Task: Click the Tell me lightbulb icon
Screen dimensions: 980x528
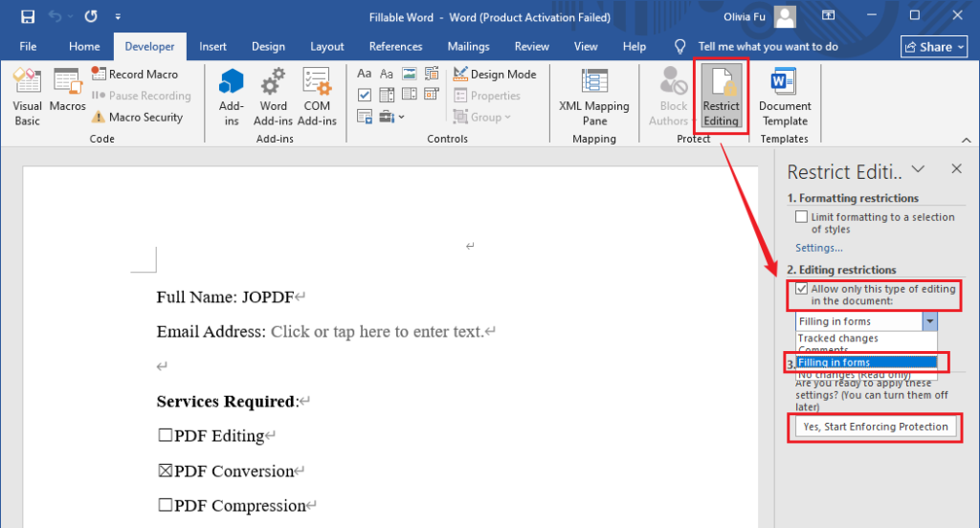Action: [x=680, y=47]
